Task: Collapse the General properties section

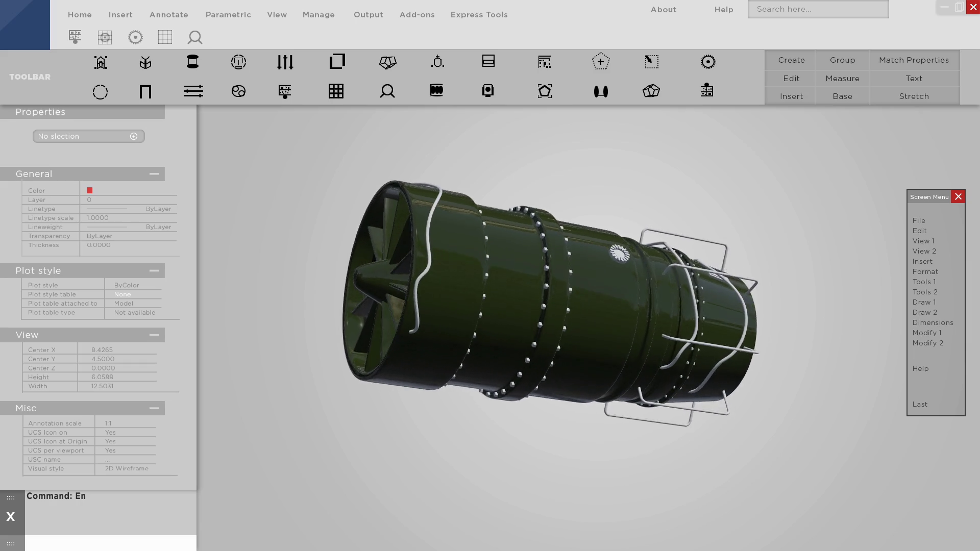Action: [154, 173]
